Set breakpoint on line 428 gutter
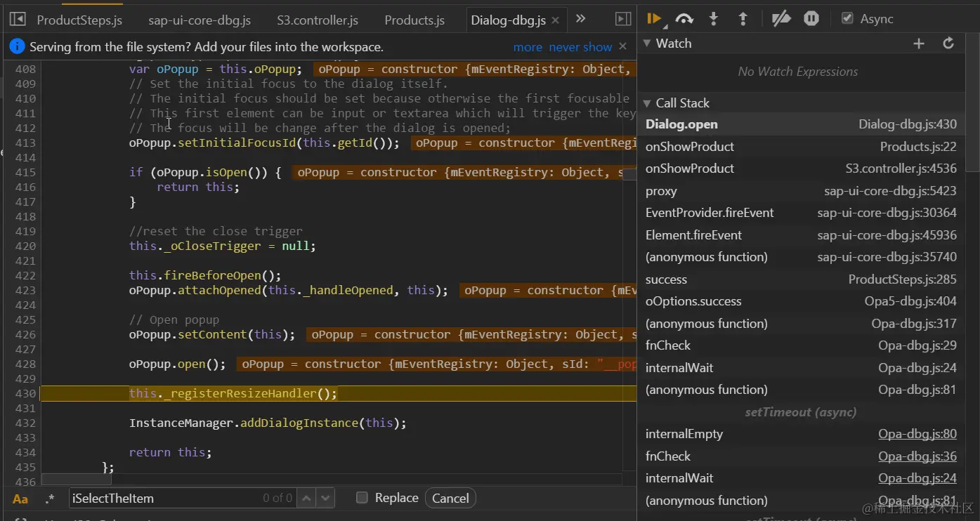The width and height of the screenshot is (980, 521). click(25, 364)
